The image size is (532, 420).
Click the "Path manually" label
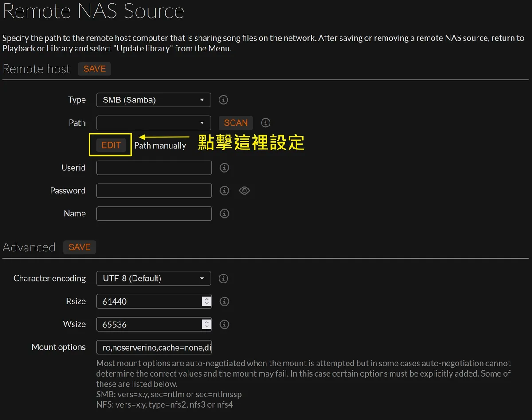click(x=160, y=145)
